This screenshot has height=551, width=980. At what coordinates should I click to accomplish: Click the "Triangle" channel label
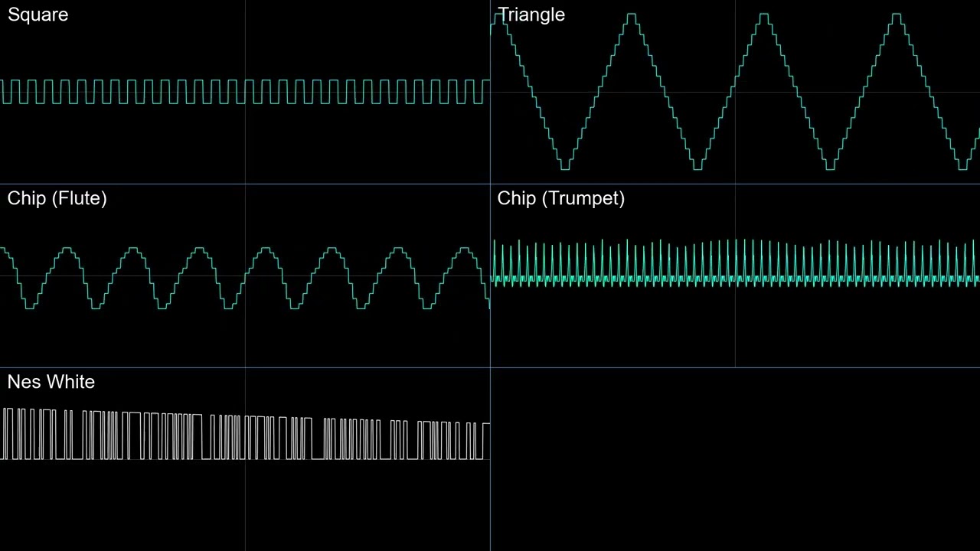(x=531, y=15)
